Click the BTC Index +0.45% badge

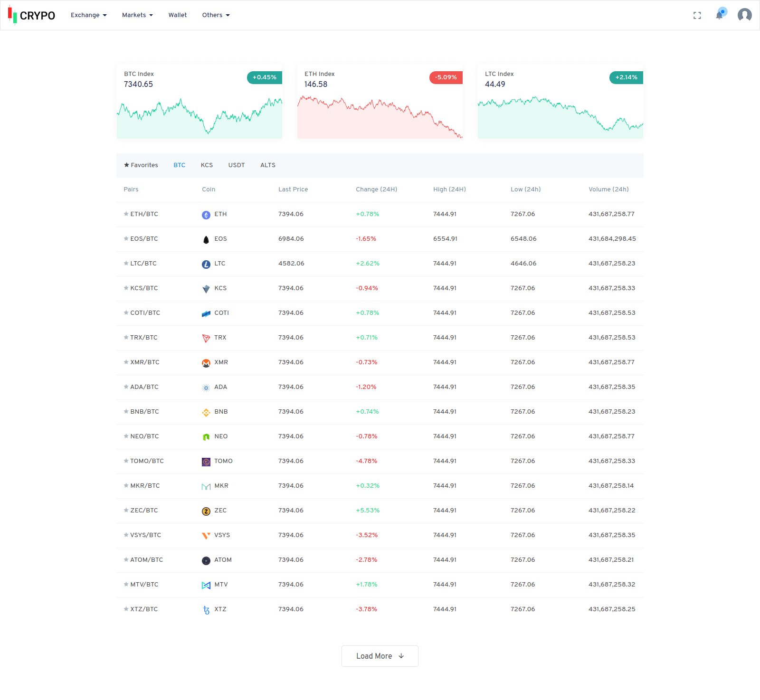(x=265, y=77)
